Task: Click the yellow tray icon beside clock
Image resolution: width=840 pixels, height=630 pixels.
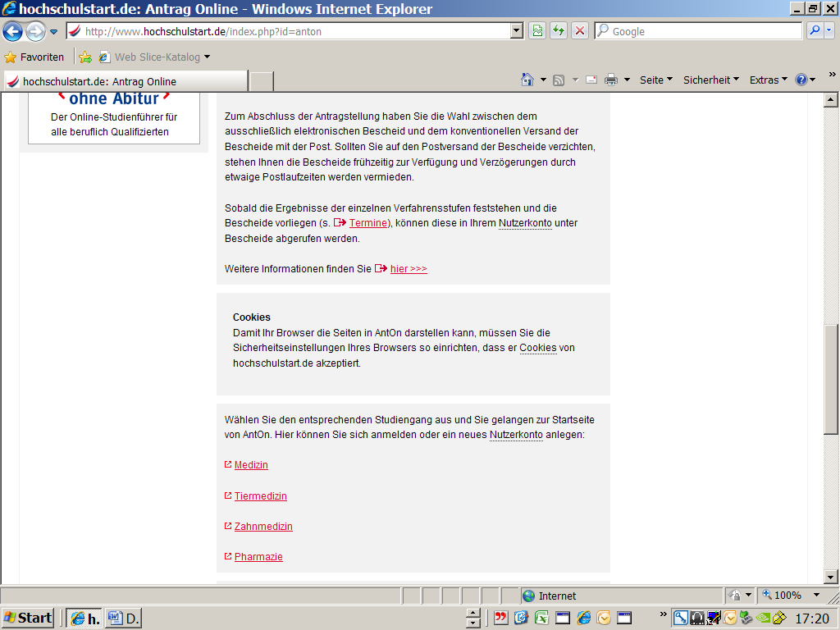Action: coord(779,619)
